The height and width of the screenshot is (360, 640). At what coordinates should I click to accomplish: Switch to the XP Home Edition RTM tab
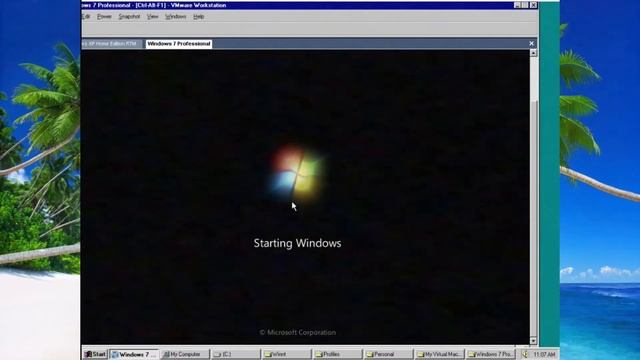coord(111,44)
